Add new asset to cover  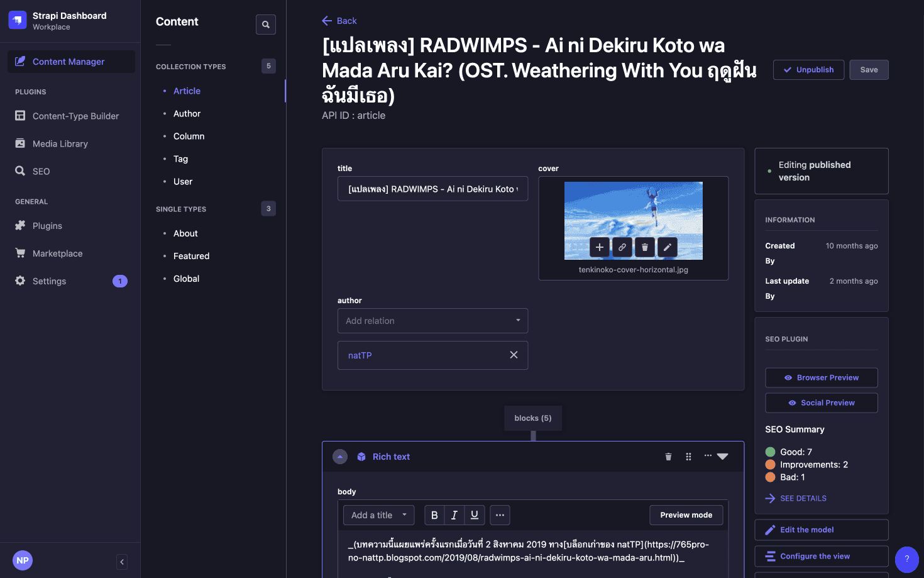point(600,247)
